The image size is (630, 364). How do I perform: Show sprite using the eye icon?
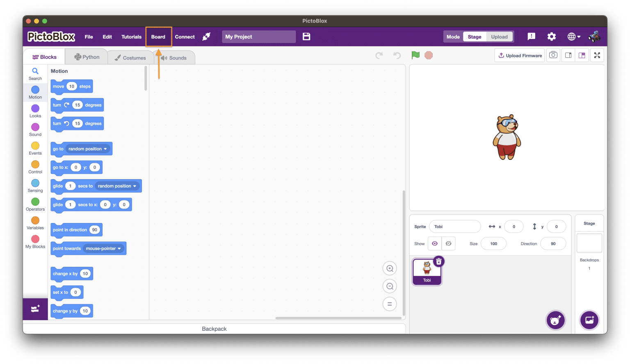point(435,243)
